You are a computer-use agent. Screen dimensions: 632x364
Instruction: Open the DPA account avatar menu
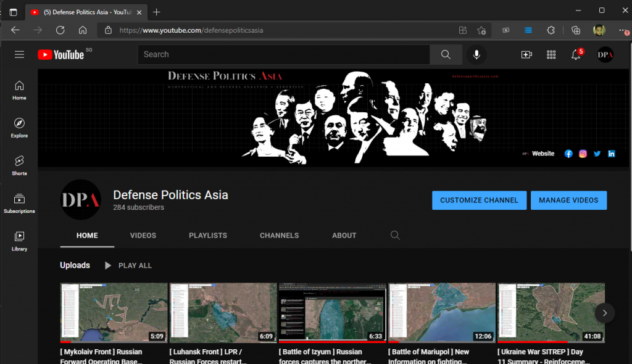point(605,54)
